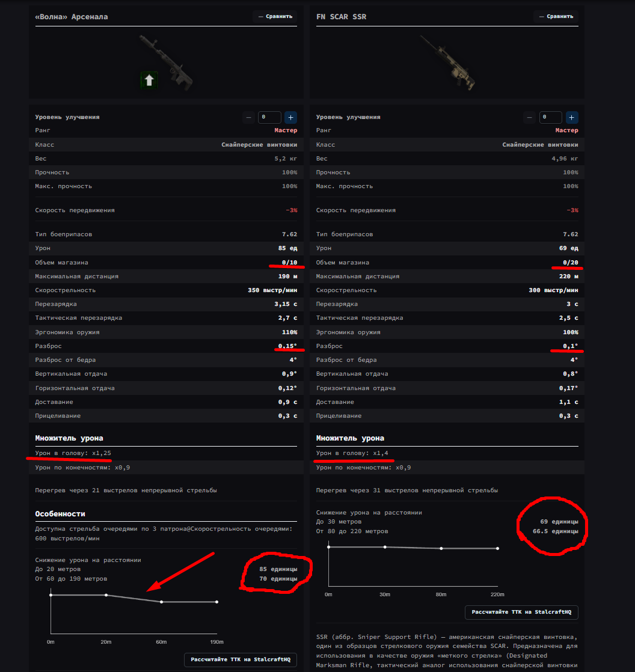Select the 220m point on FN SCAR graph
635x672 pixels.
click(x=498, y=548)
